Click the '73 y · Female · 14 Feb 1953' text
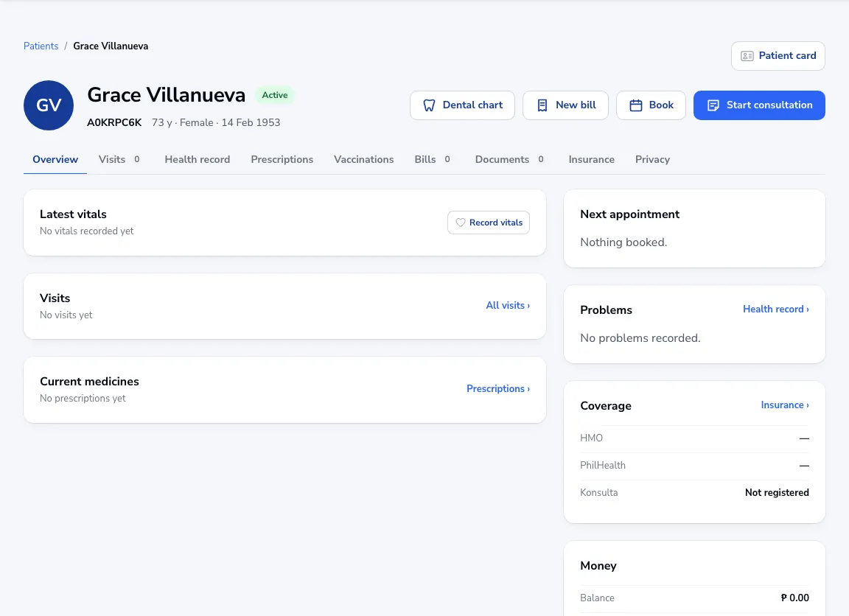Image resolution: width=849 pixels, height=616 pixels. click(x=216, y=122)
